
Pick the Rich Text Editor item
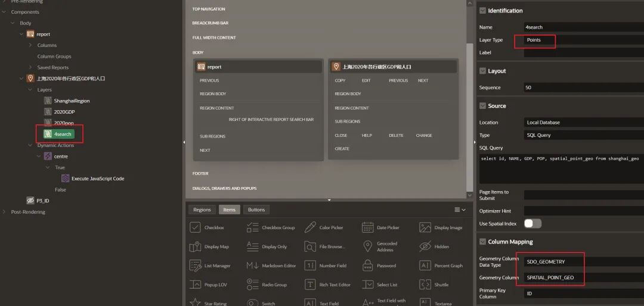tap(327, 285)
